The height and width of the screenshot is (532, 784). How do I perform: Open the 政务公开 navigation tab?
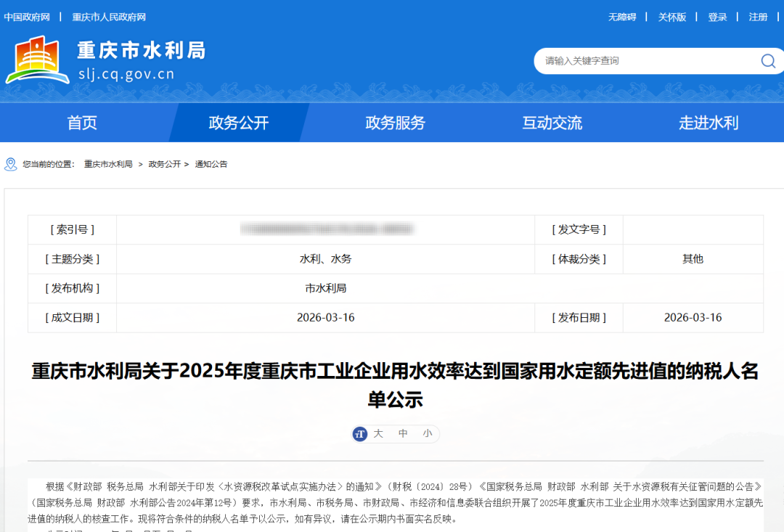coord(239,123)
